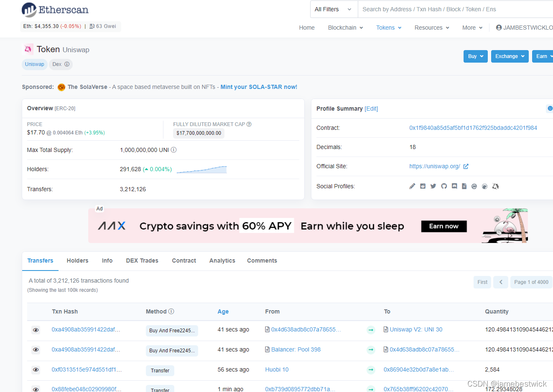
Task: Click the Uniswap tag pill
Action: pyautogui.click(x=34, y=64)
